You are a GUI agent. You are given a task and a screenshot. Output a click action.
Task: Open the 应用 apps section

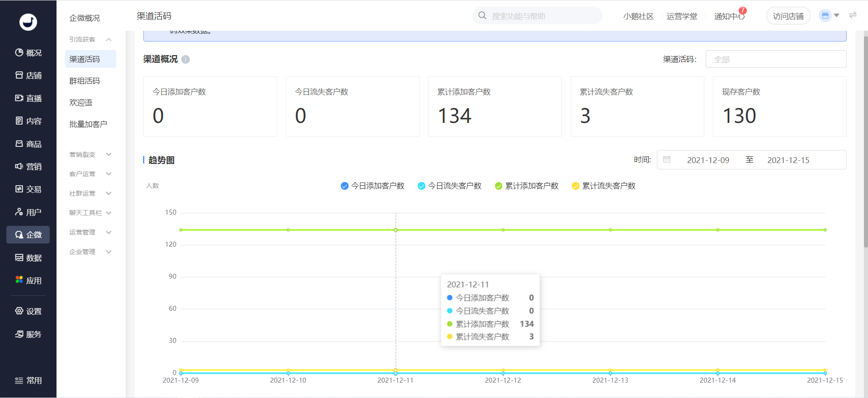coord(28,281)
